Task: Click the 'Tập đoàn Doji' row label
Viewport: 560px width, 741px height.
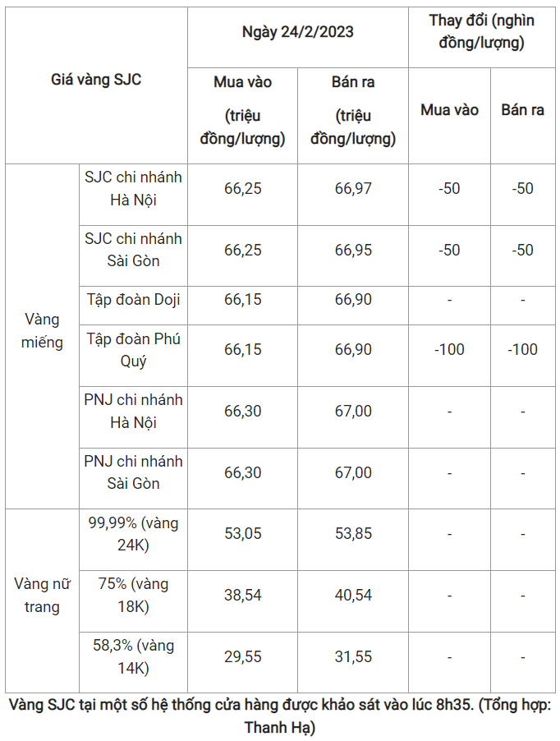Action: [x=133, y=300]
